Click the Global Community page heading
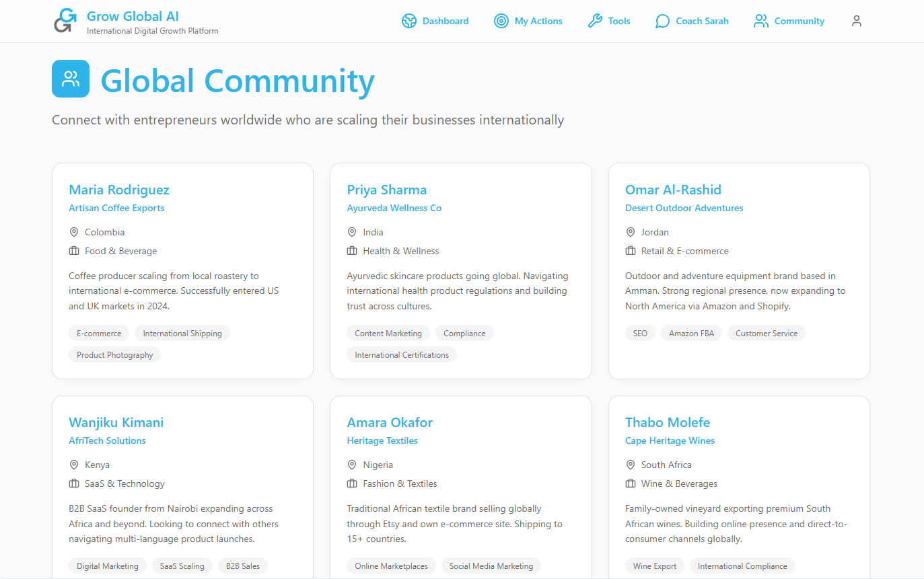924x579 pixels. pos(238,81)
